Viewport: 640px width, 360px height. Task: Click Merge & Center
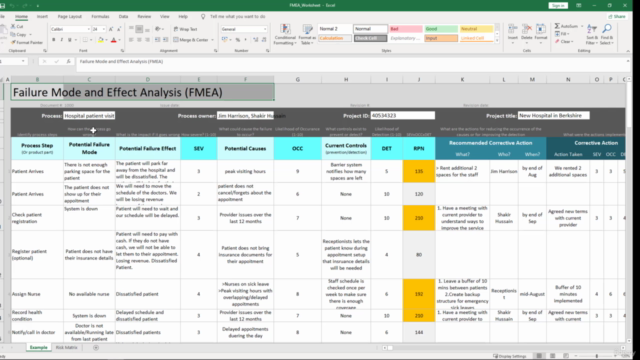191,40
